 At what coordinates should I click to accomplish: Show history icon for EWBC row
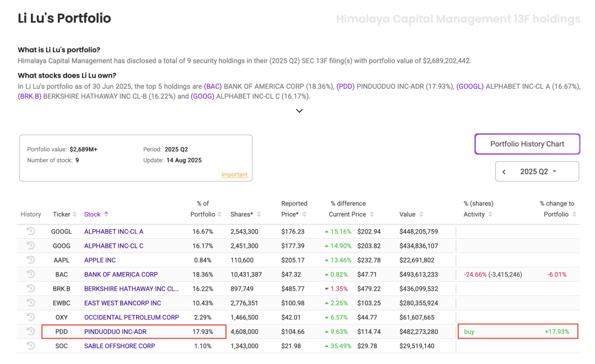coord(31,302)
